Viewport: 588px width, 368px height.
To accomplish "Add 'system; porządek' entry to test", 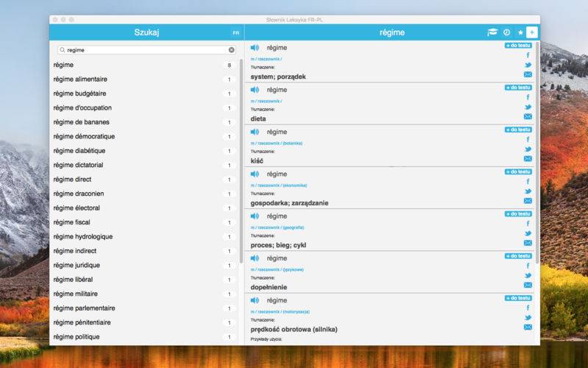I will (x=518, y=46).
